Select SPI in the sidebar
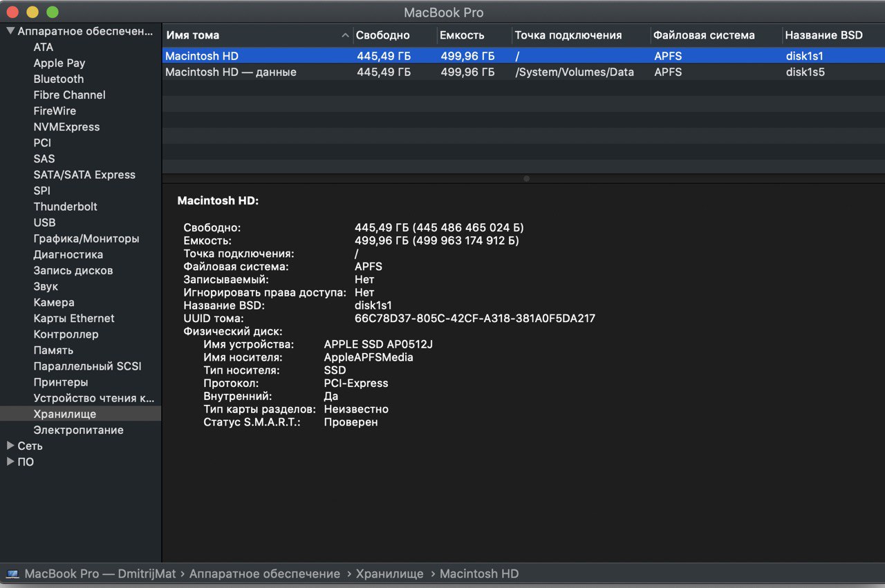885x588 pixels. tap(42, 191)
